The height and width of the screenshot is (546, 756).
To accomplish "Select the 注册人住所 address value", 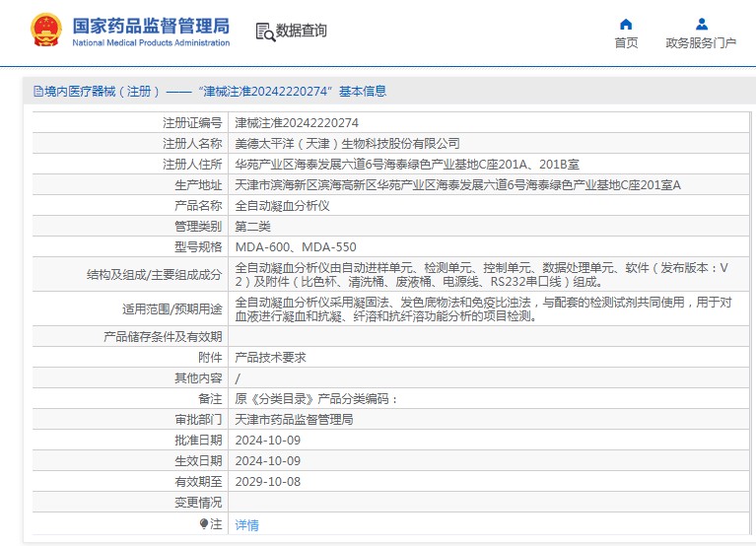I will (407, 165).
